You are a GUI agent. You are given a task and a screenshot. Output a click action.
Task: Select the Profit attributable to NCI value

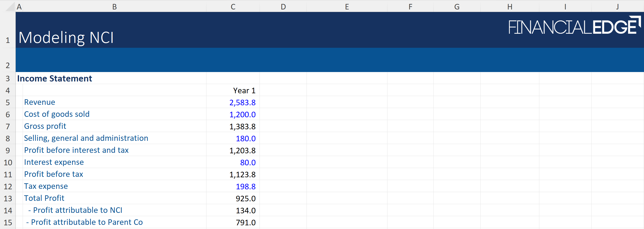pyautogui.click(x=245, y=211)
